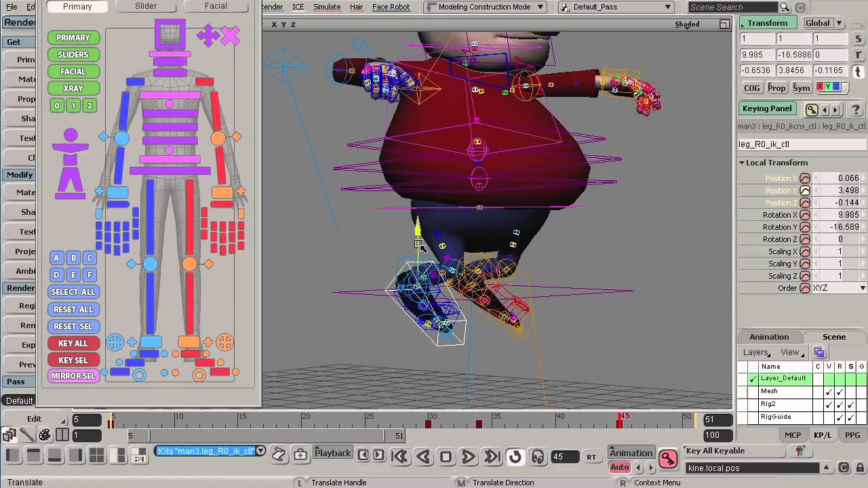Expand the Layers menu in the Scene panel

click(757, 352)
